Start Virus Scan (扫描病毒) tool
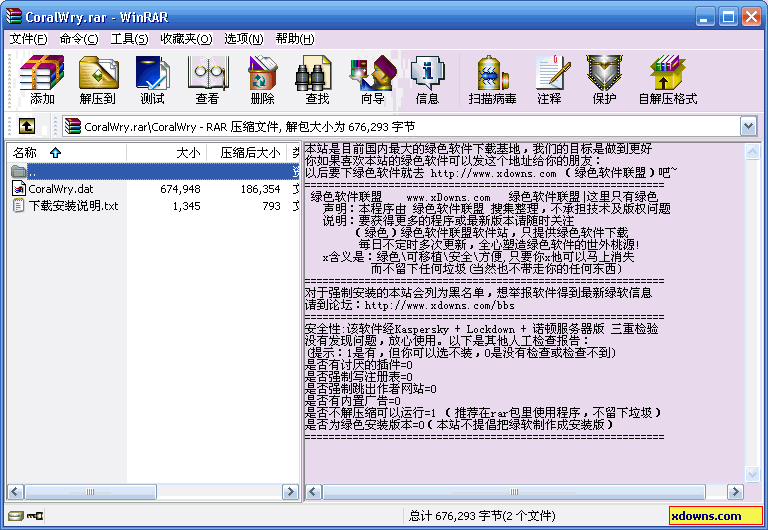The height and width of the screenshot is (530, 768). (x=492, y=80)
